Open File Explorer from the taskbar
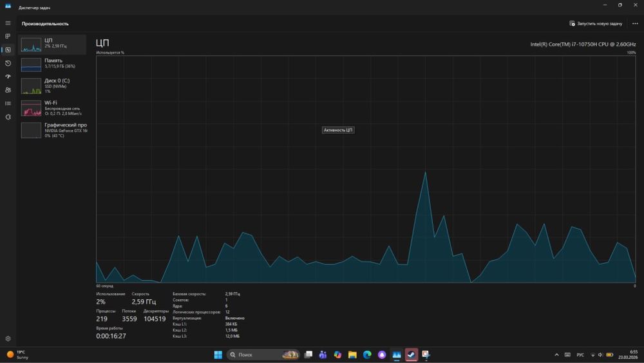This screenshot has width=644, height=363. [x=352, y=355]
